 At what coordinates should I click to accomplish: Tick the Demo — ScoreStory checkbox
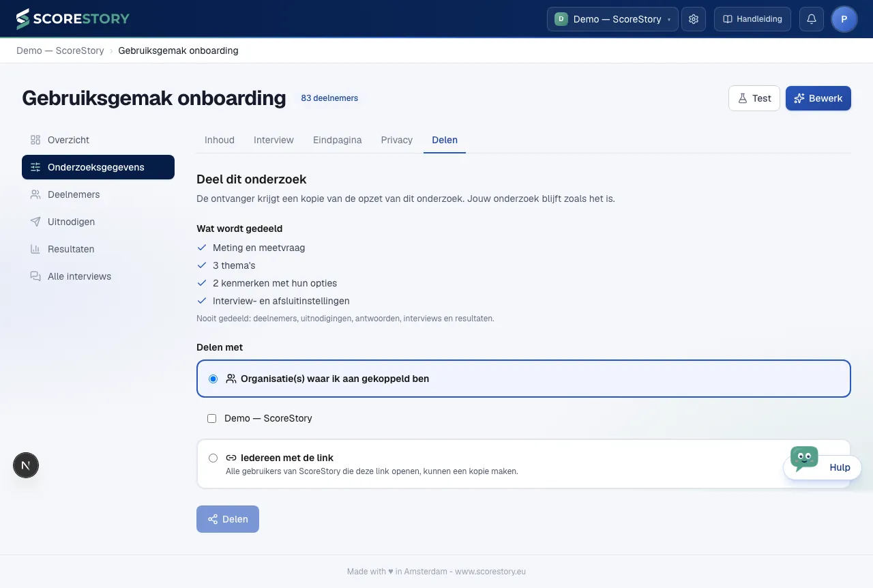pyautogui.click(x=211, y=418)
